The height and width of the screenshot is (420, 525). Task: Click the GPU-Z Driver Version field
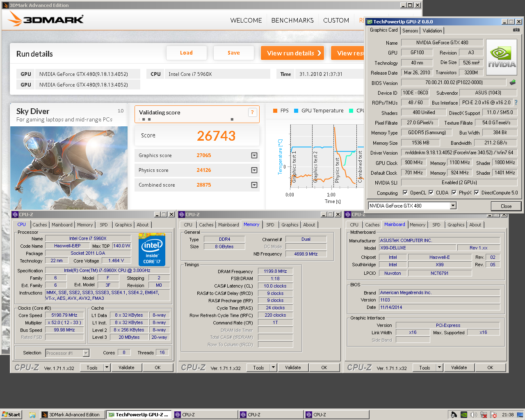tap(459, 153)
